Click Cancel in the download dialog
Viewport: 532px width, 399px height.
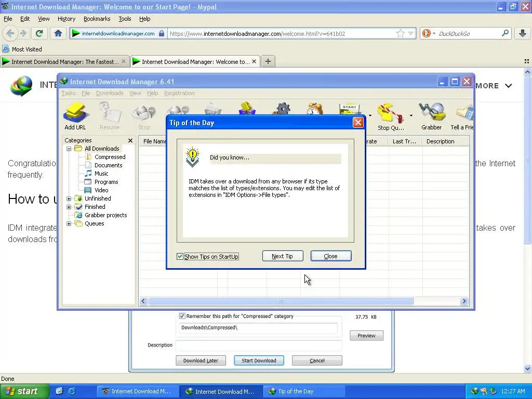317,361
